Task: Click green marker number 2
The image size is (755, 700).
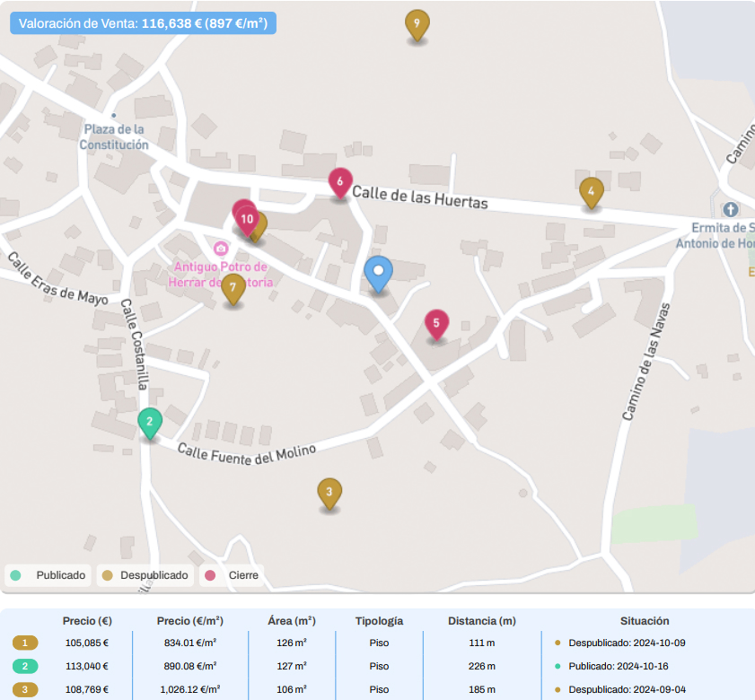Action: pyautogui.click(x=150, y=422)
